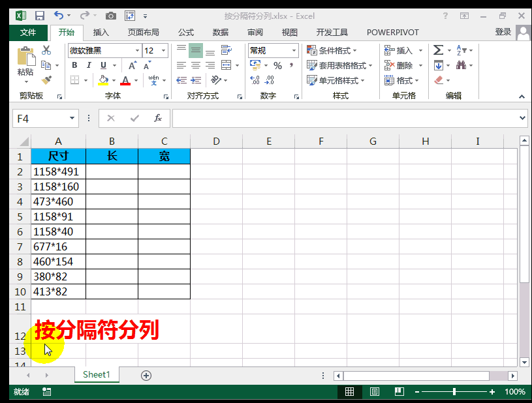Click the Cut scissors icon
This screenshot has height=403, width=532.
click(46, 50)
